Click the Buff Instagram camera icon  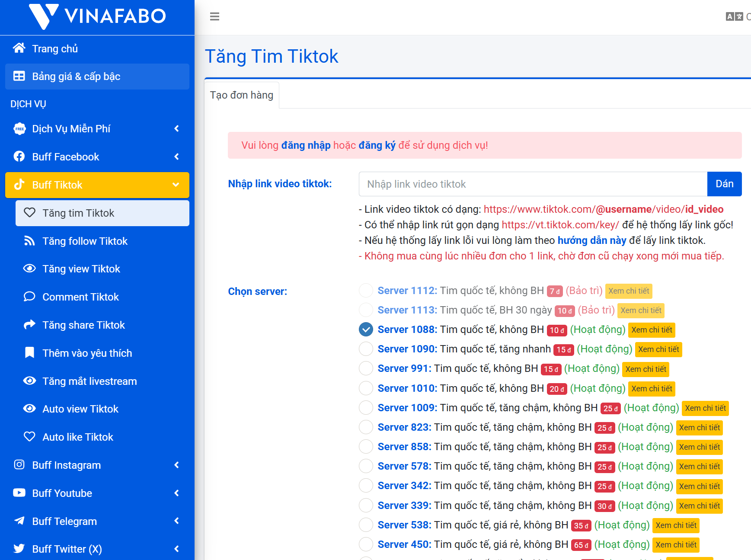(x=19, y=465)
